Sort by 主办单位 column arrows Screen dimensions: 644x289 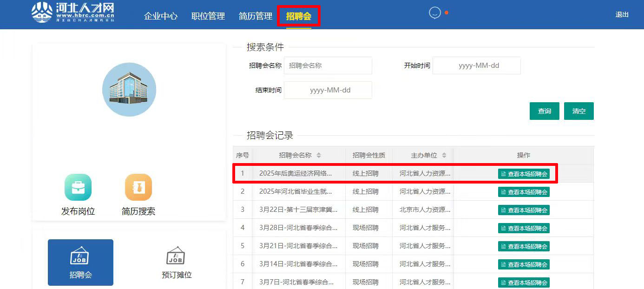click(x=444, y=155)
